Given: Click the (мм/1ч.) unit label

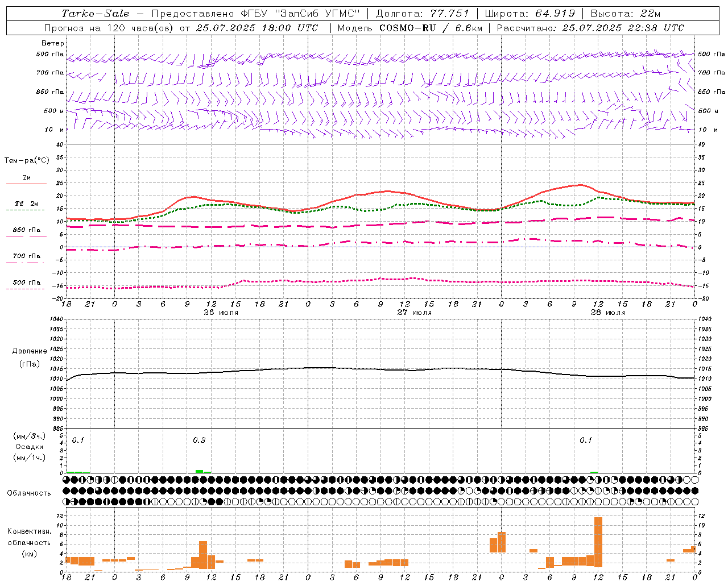Looking at the screenshot, I should pos(29,458).
